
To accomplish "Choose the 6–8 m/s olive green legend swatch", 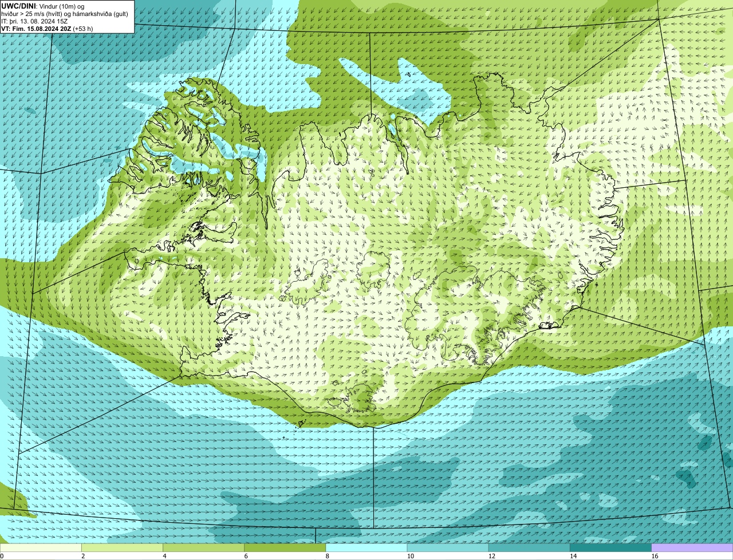I will (x=285, y=547).
